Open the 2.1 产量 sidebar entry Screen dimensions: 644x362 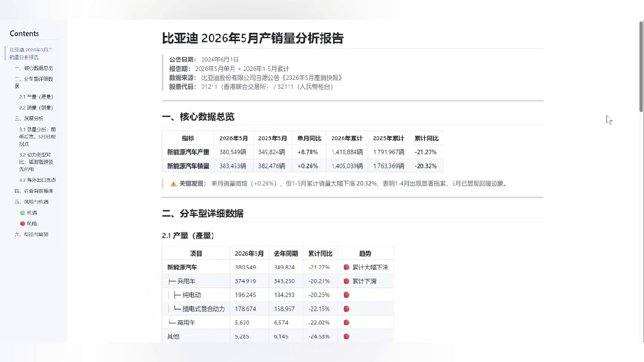(x=36, y=97)
